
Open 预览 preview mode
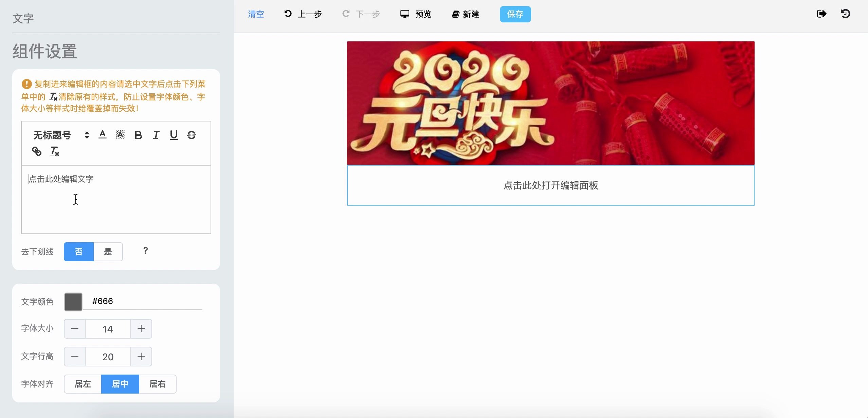tap(416, 14)
